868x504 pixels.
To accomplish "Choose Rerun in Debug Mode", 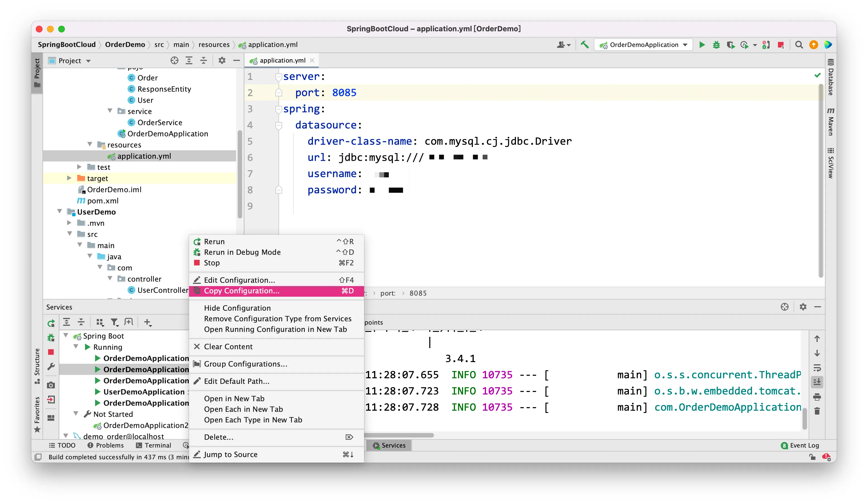I will point(276,253).
